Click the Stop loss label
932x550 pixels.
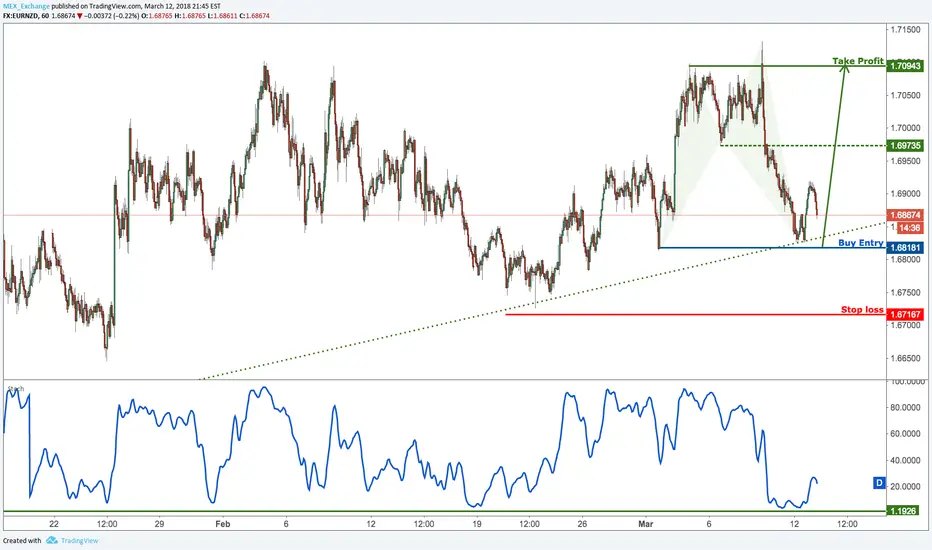(862, 309)
